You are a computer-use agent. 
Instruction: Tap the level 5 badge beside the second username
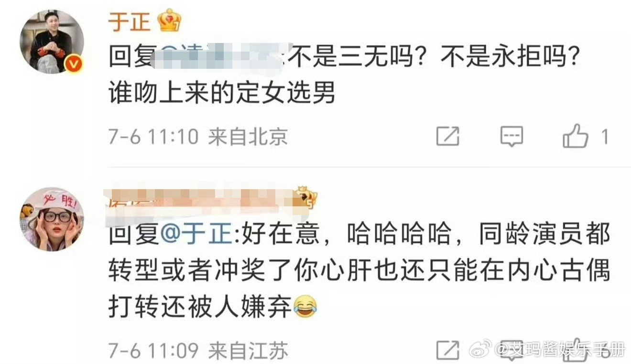click(x=306, y=198)
